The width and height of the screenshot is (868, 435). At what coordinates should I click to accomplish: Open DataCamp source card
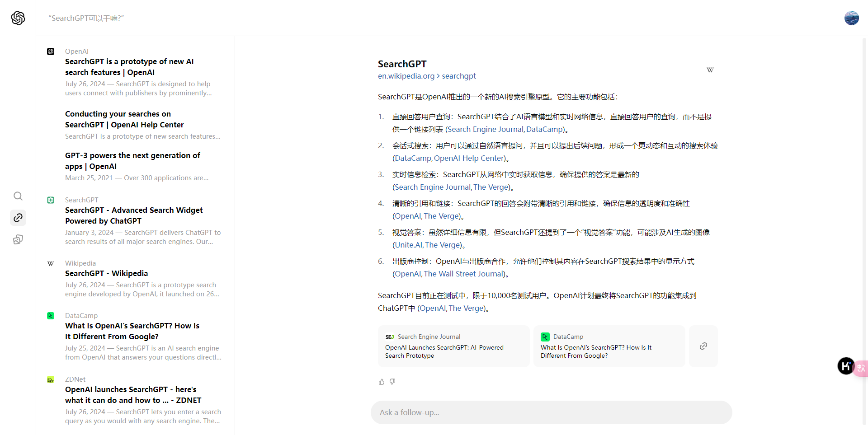tap(609, 346)
